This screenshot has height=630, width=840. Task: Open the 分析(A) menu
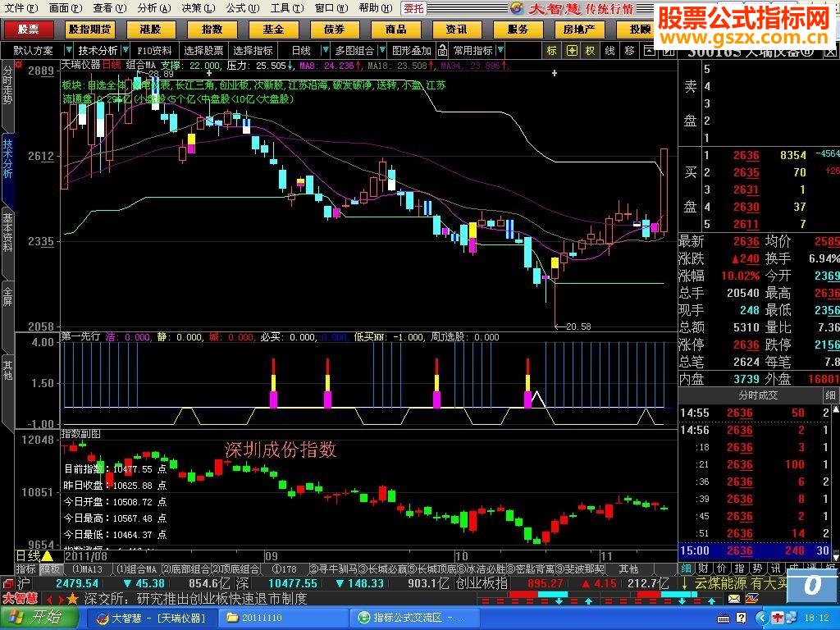pos(153,8)
